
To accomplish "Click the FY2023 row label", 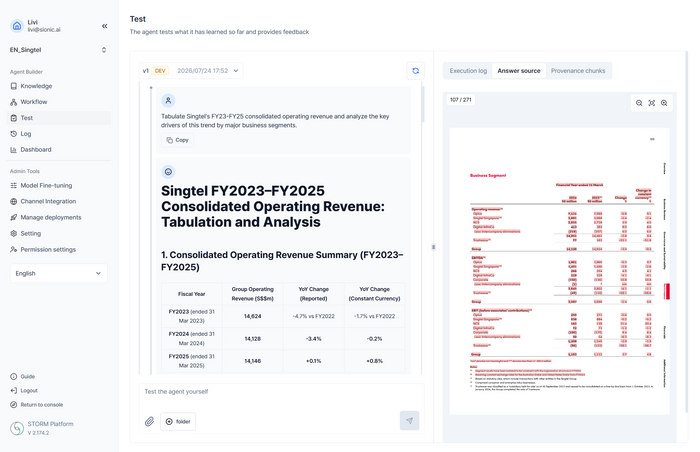I will [x=192, y=316].
